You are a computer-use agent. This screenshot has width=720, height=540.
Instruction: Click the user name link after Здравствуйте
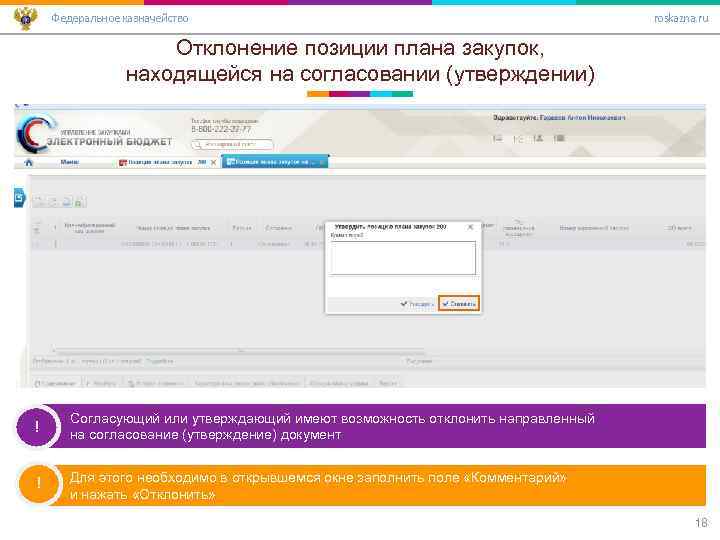(x=582, y=118)
